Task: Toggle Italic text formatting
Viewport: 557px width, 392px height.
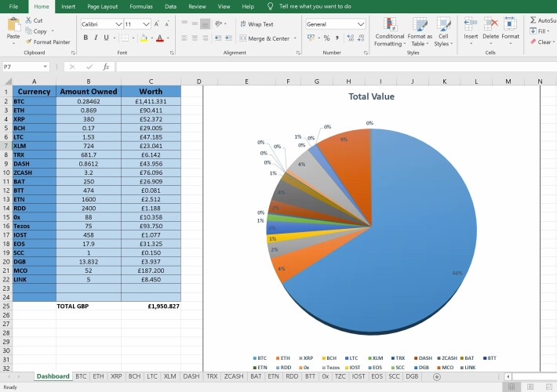Action: click(x=96, y=38)
